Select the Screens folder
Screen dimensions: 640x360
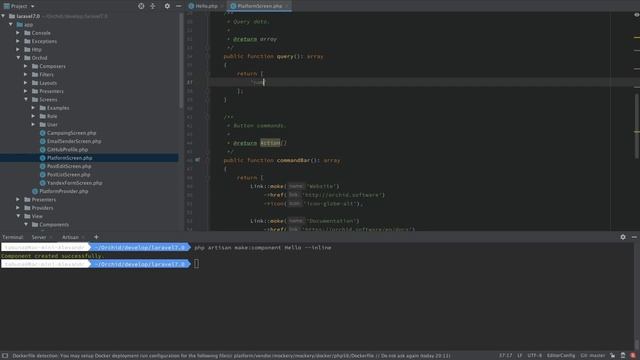pyautogui.click(x=48, y=100)
